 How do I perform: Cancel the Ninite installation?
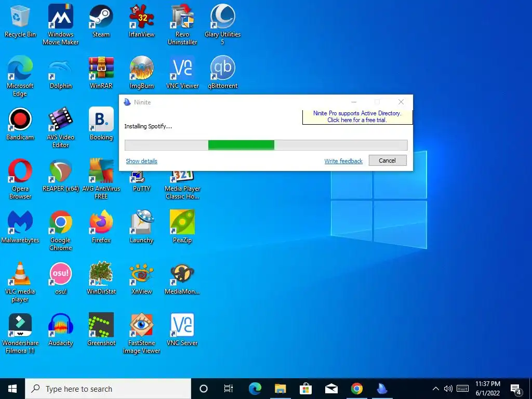coord(388,161)
